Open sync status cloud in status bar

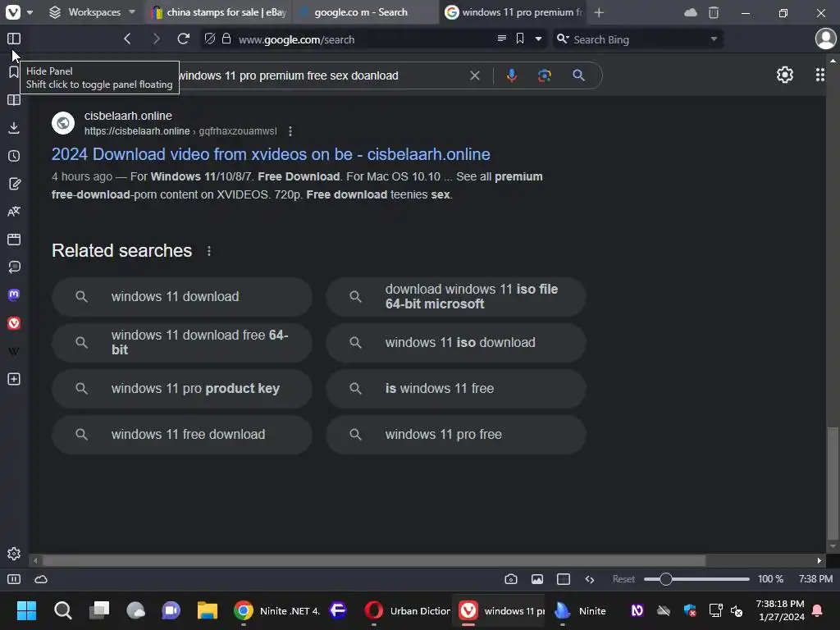(x=41, y=579)
